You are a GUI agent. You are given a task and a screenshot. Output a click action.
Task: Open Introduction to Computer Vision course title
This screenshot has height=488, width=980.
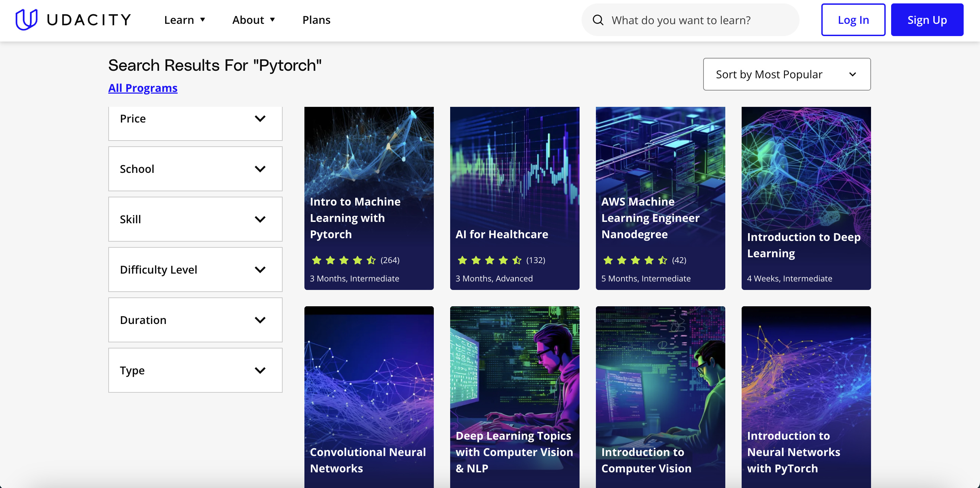[646, 460]
